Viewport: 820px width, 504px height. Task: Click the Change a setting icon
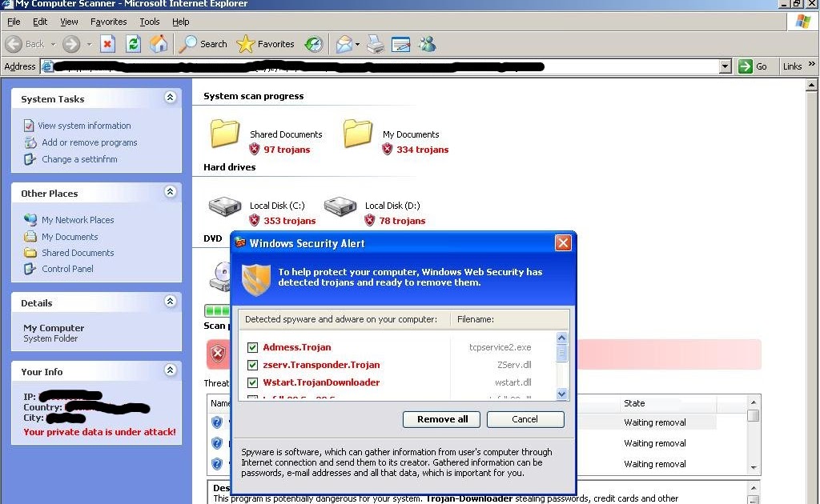[30, 159]
